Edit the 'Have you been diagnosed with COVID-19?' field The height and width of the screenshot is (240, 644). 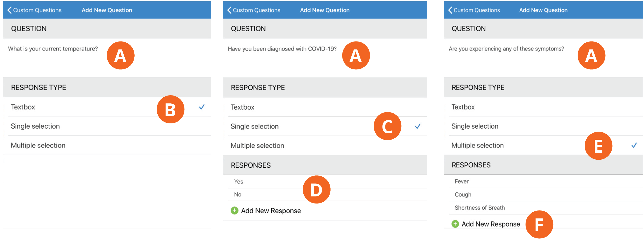click(x=325, y=58)
